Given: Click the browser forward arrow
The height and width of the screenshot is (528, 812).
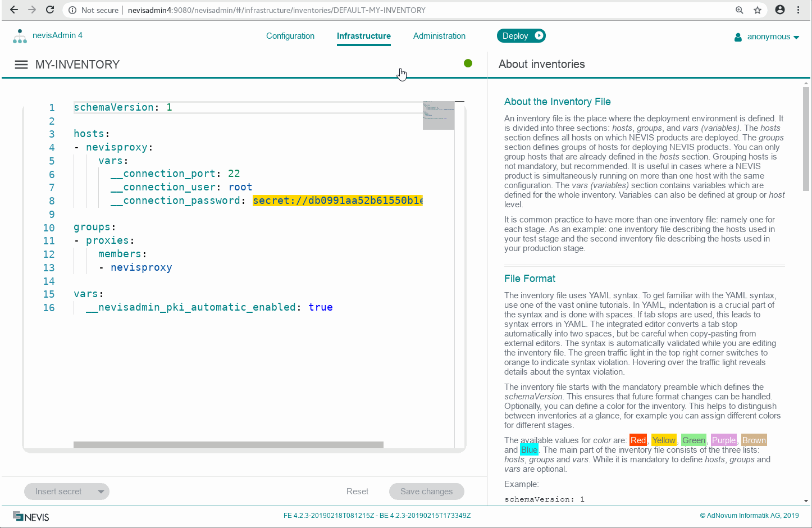Looking at the screenshot, I should point(32,10).
